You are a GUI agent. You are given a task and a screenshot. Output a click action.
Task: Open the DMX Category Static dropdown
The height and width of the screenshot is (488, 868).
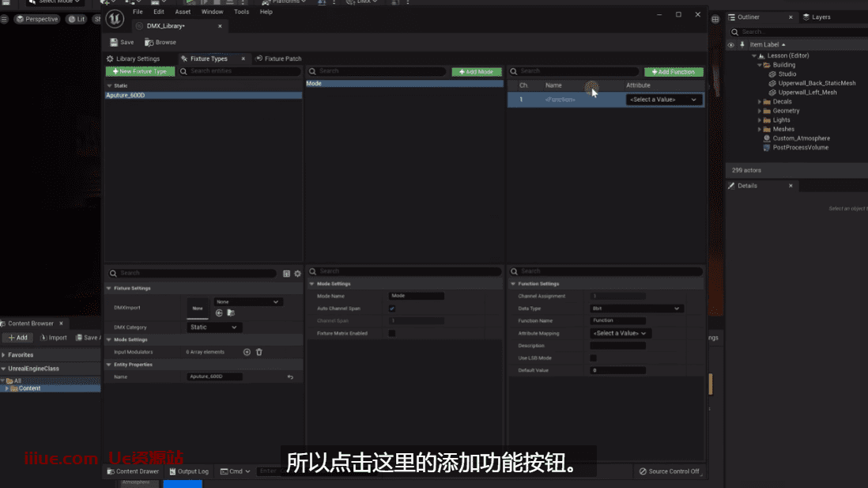pos(214,327)
